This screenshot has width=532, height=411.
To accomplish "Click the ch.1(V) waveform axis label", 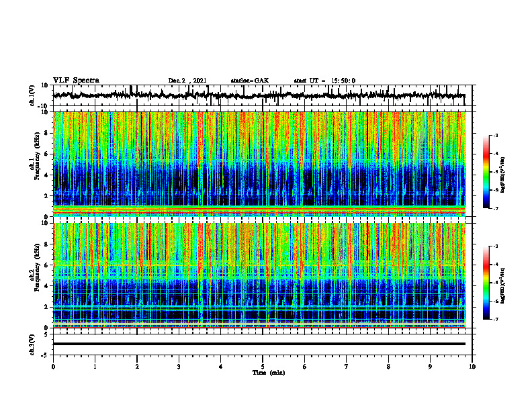I will tap(33, 95).
